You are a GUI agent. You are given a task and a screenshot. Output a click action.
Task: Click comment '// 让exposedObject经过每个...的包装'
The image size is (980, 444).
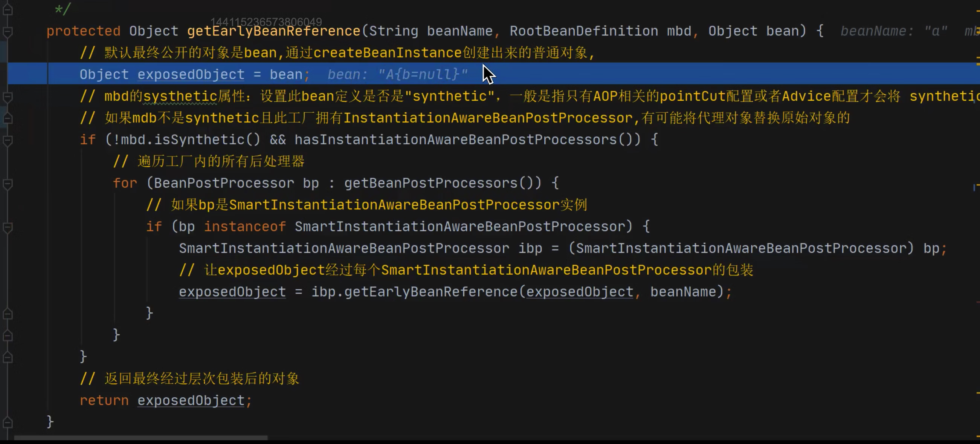466,269
